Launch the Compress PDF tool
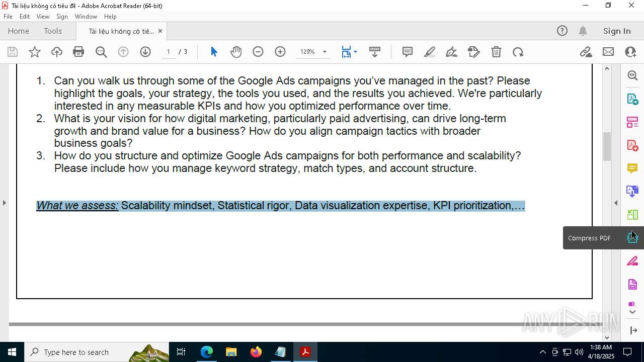 pos(632,238)
